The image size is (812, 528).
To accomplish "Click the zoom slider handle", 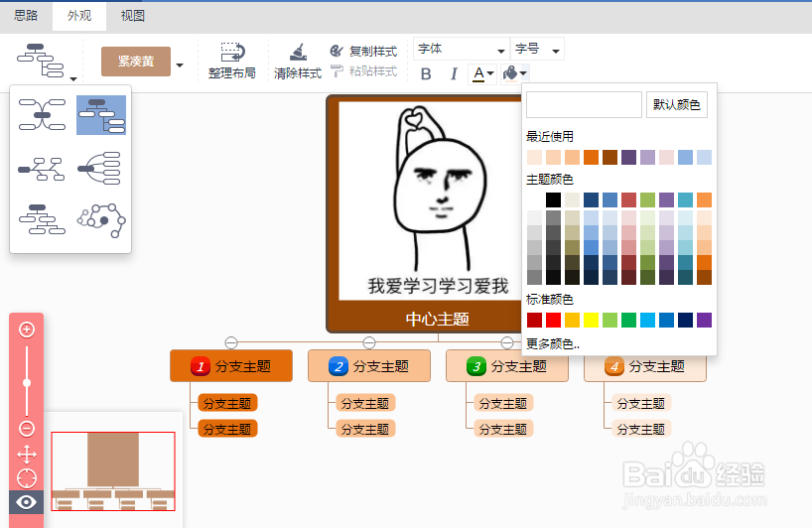I will pyautogui.click(x=27, y=383).
